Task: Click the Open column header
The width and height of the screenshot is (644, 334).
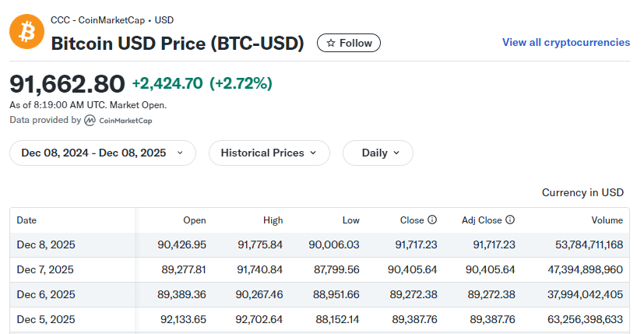Action: point(194,220)
